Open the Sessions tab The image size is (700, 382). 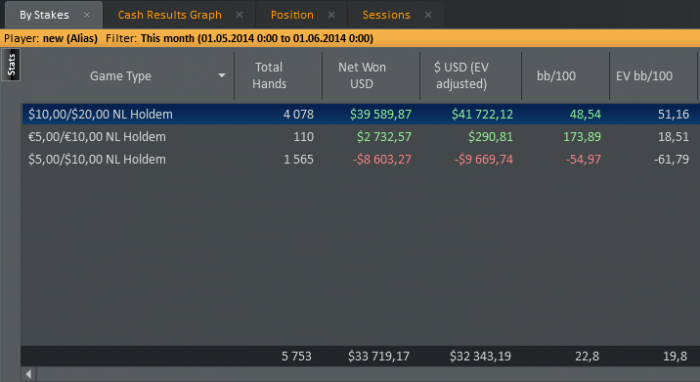(386, 15)
